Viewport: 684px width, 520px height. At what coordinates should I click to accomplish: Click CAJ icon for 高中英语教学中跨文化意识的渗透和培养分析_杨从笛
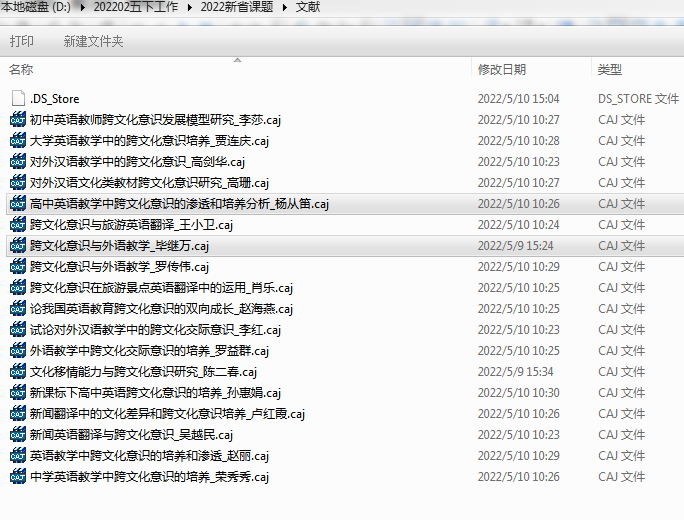pyautogui.click(x=18, y=204)
